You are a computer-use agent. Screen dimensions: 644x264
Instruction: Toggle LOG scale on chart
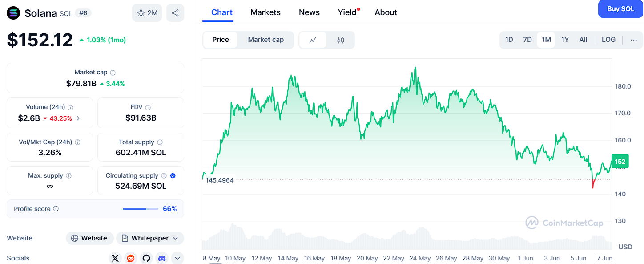coord(608,40)
